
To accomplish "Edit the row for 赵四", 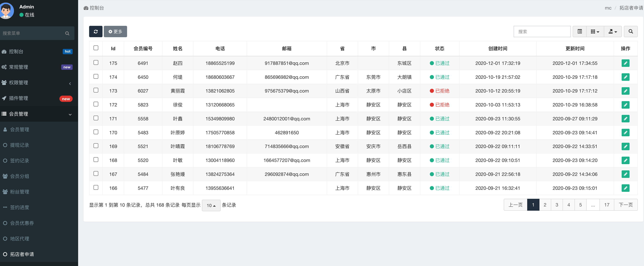I will (x=625, y=63).
